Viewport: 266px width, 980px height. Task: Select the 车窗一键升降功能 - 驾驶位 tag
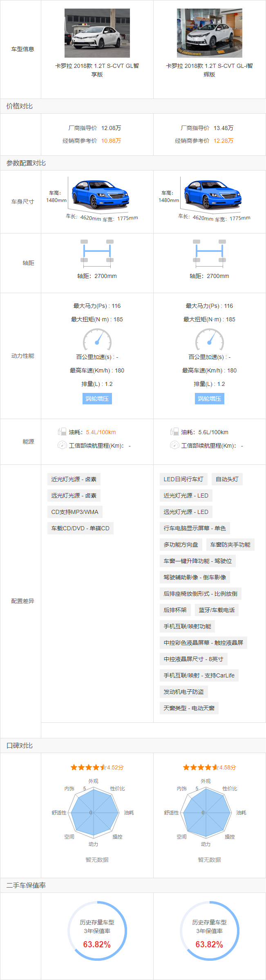click(198, 561)
